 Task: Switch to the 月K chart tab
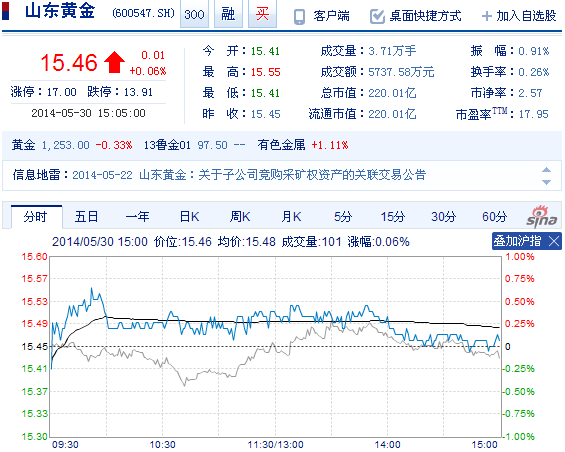[x=291, y=217]
